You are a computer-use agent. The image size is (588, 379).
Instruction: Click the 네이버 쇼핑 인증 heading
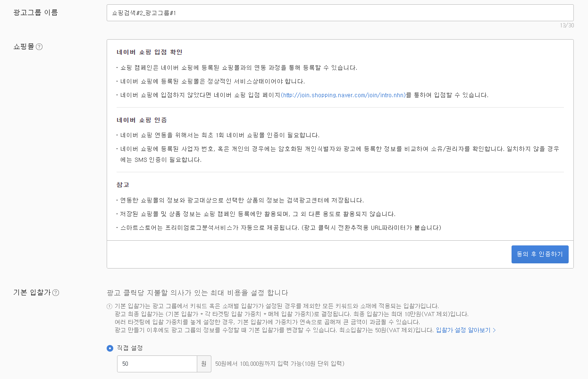click(x=142, y=120)
